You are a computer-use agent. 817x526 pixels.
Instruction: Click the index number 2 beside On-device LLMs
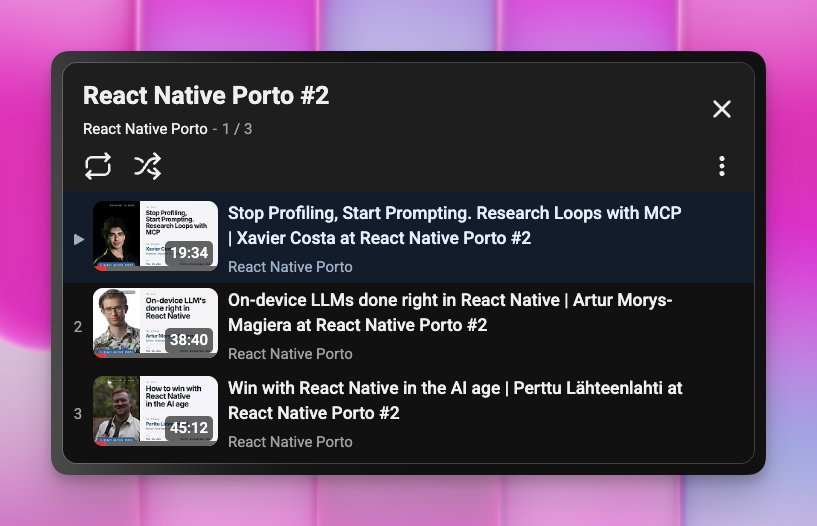coord(78,327)
